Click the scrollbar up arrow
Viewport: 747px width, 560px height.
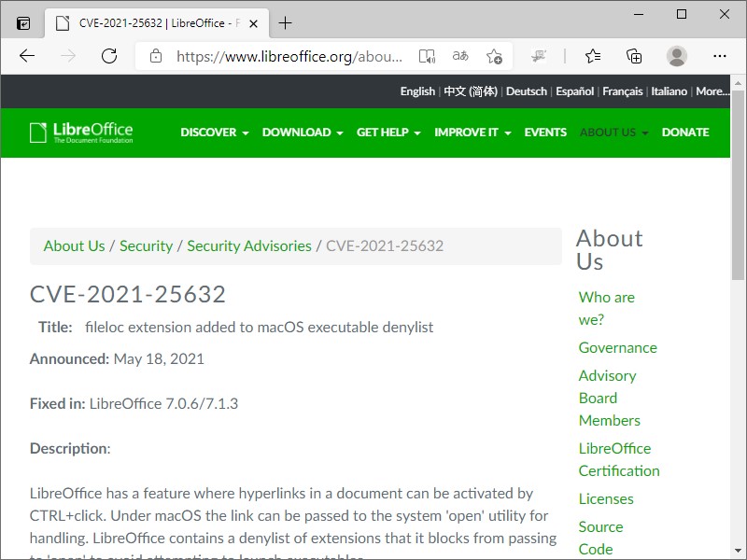(738, 83)
